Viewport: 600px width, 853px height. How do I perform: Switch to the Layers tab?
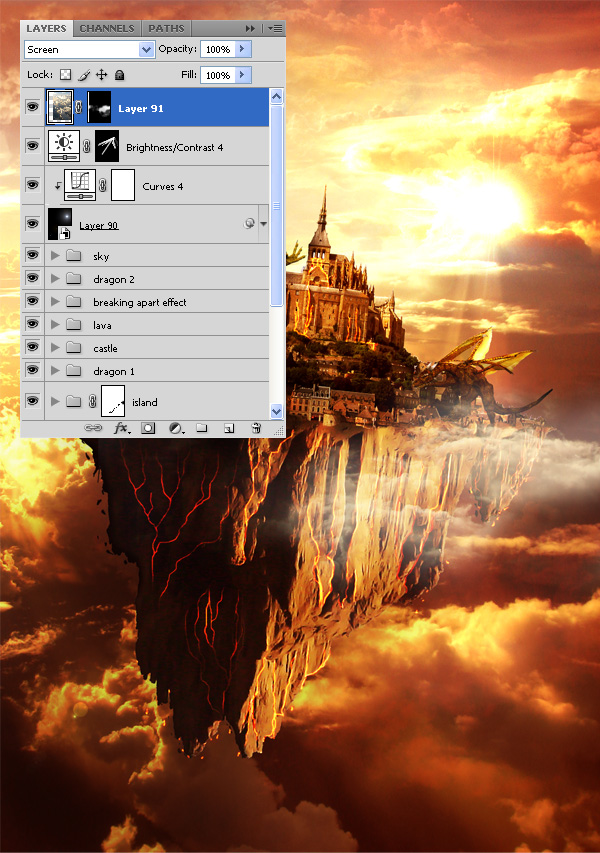click(46, 28)
